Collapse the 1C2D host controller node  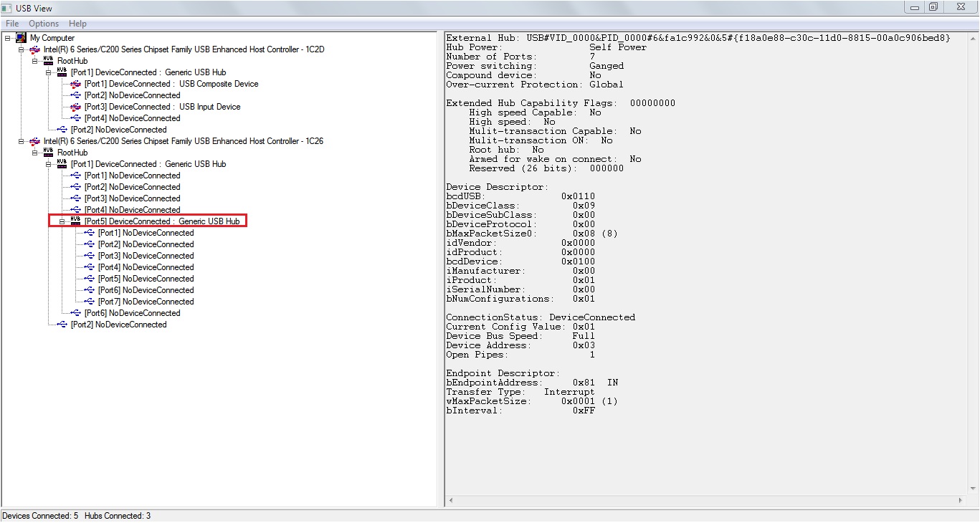coord(22,49)
